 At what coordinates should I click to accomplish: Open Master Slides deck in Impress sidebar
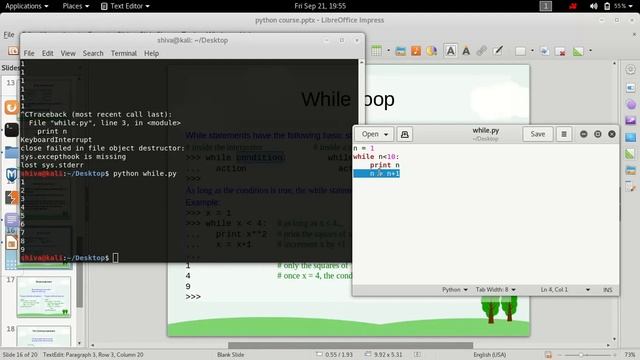pyautogui.click(x=630, y=137)
